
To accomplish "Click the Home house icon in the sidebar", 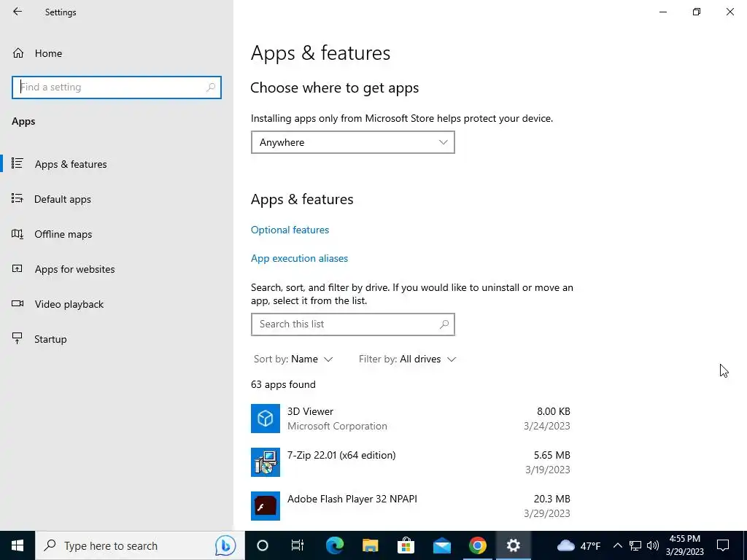I will pyautogui.click(x=18, y=52).
